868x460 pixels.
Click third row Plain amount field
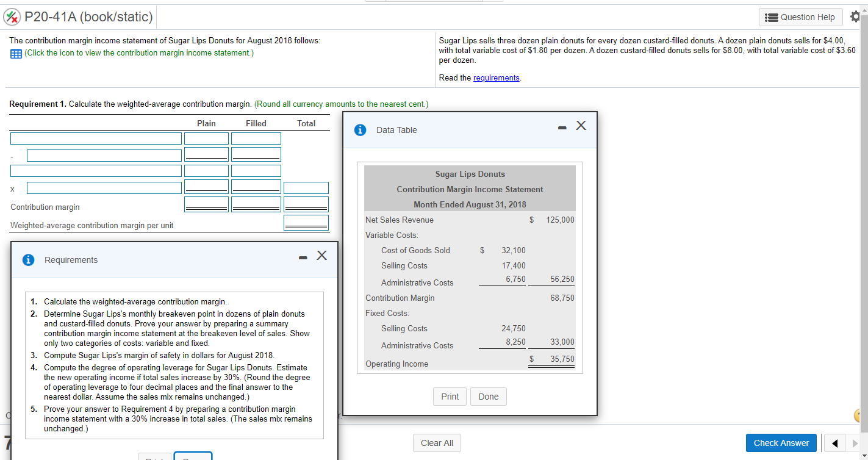point(207,171)
